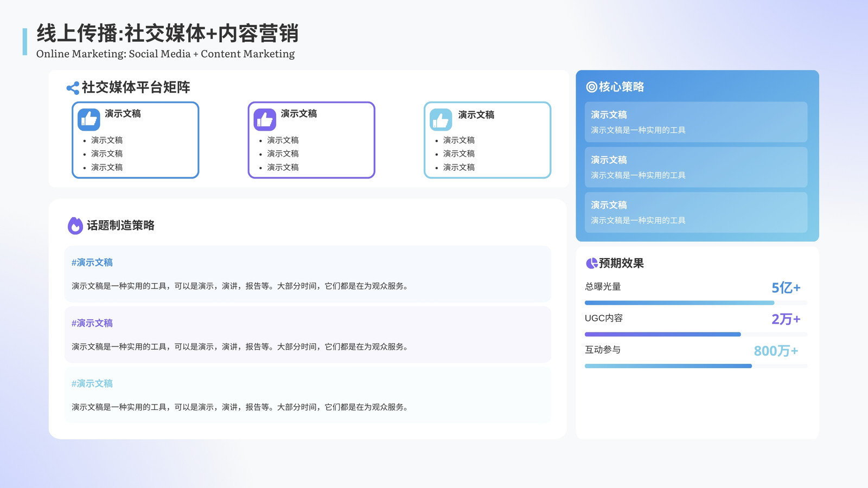Click the purple thumbs-up icon in middle card

tap(265, 119)
